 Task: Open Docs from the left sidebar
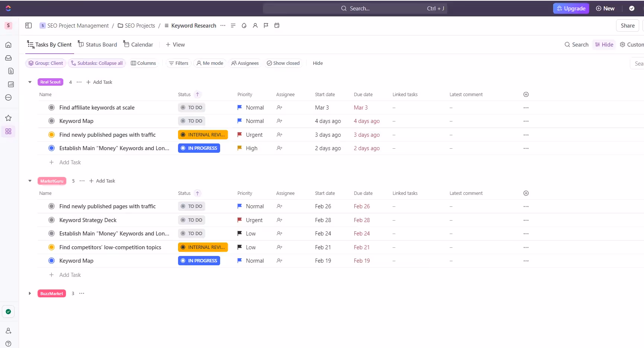[x=8, y=71]
